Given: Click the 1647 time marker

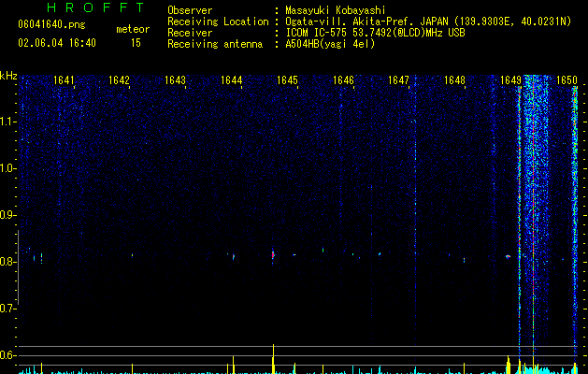Looking at the screenshot, I should pyautogui.click(x=398, y=80).
